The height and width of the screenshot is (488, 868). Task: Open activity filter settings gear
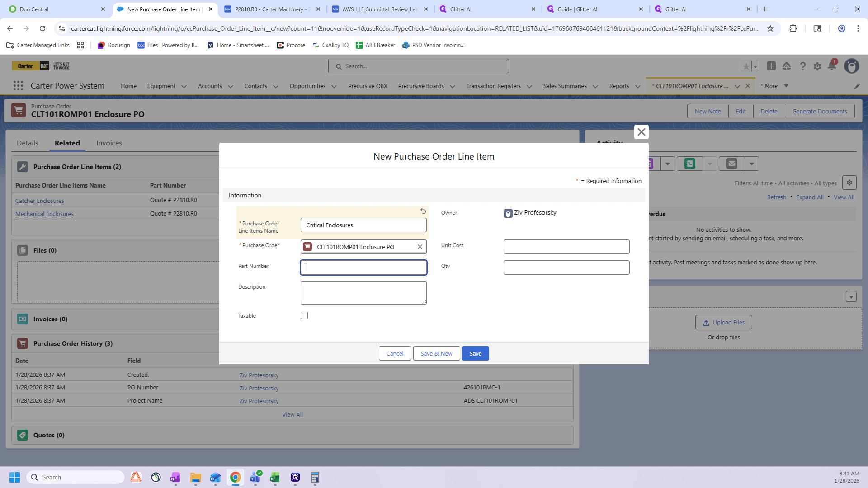849,183
